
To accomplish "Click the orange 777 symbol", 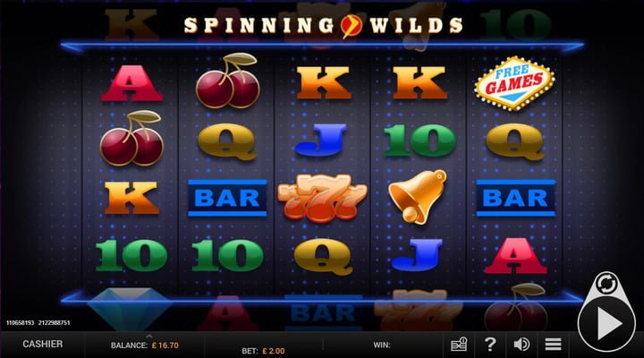I will tap(322, 198).
